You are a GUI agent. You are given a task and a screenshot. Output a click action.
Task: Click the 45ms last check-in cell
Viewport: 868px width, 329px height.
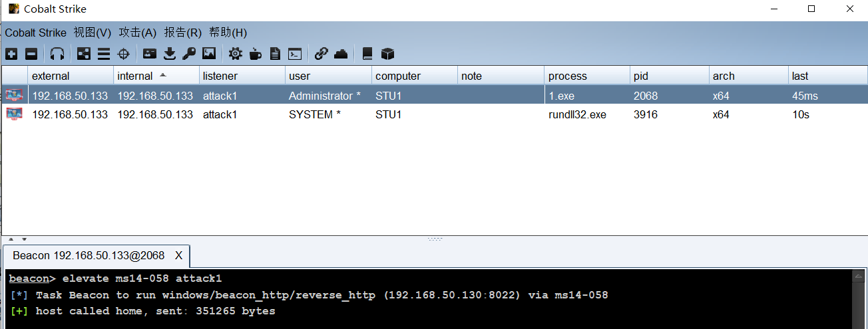point(828,96)
